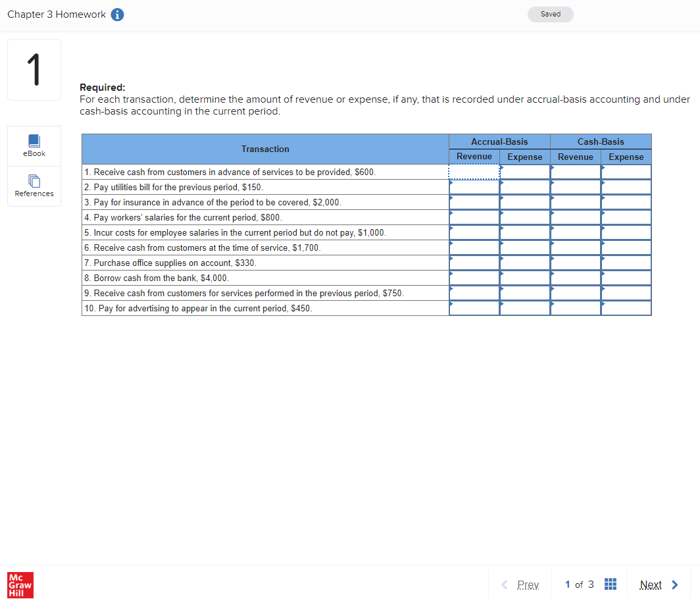
Task: Select Accrual-Basis Expense field for insurance row
Action: (524, 202)
